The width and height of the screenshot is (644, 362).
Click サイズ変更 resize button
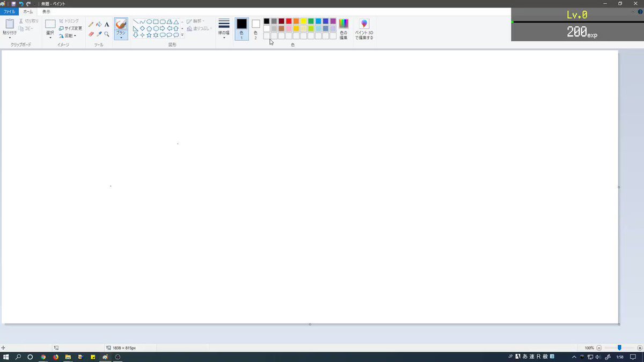[70, 28]
